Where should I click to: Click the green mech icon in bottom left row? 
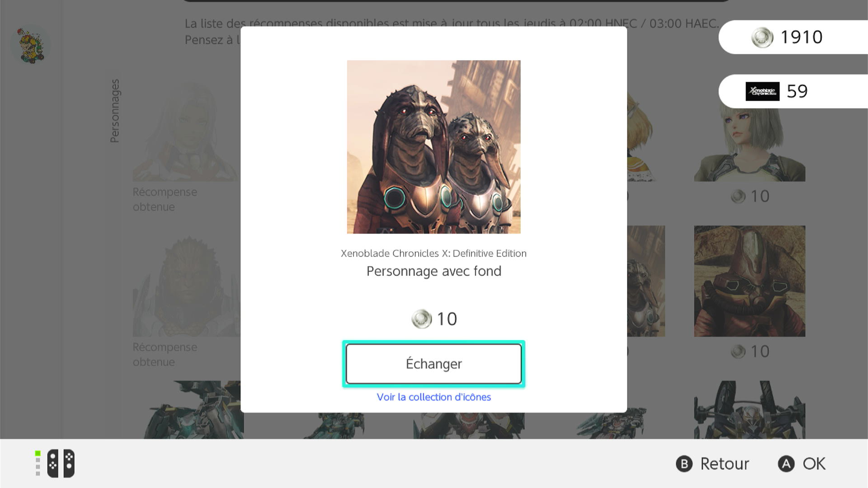tap(188, 410)
